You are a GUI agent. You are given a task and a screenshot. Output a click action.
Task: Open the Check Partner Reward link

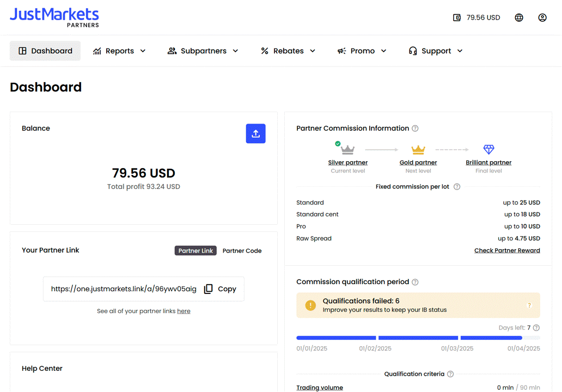point(507,250)
